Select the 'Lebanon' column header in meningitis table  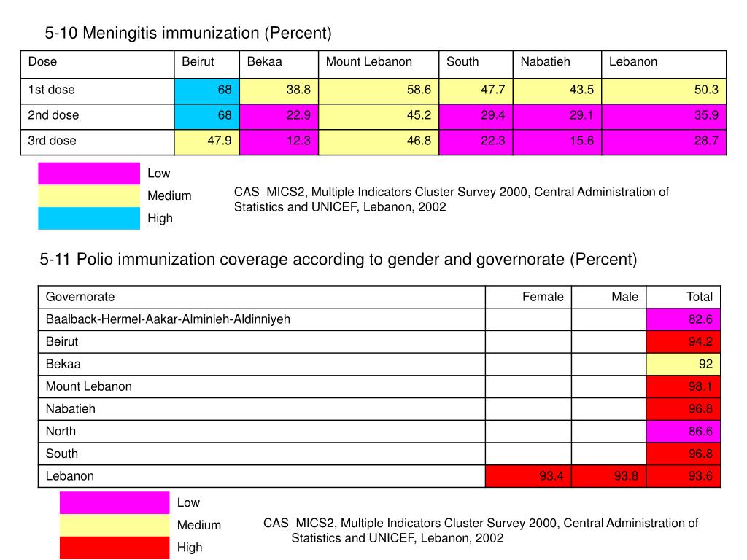coord(664,64)
